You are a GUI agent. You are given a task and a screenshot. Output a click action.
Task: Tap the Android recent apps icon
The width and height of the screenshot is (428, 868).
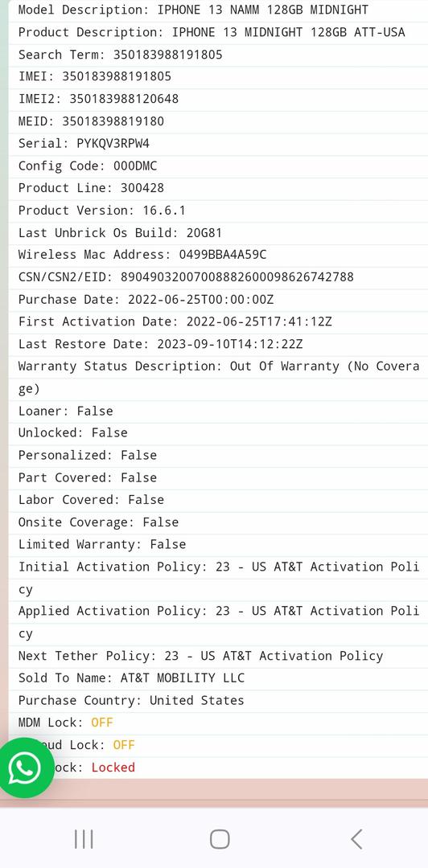point(84,839)
